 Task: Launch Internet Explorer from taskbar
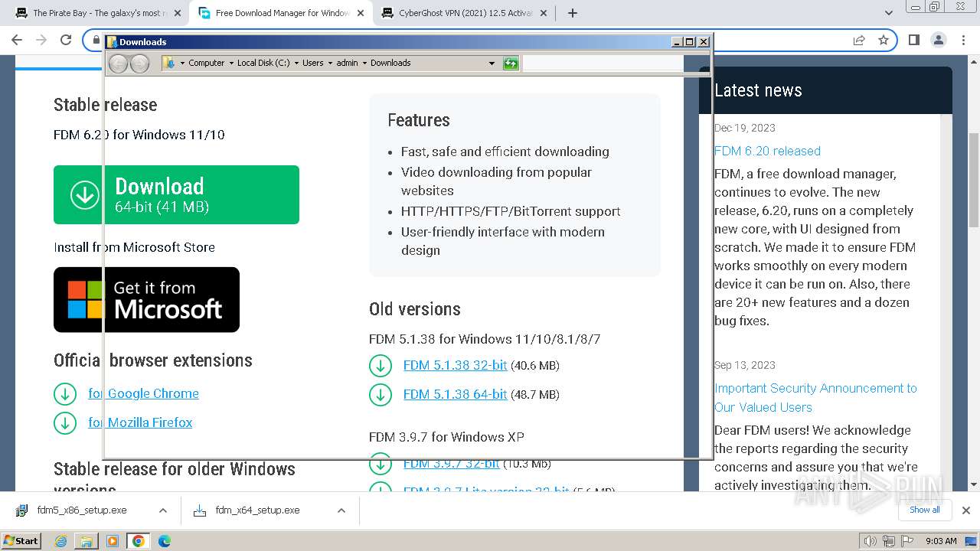coord(61,541)
